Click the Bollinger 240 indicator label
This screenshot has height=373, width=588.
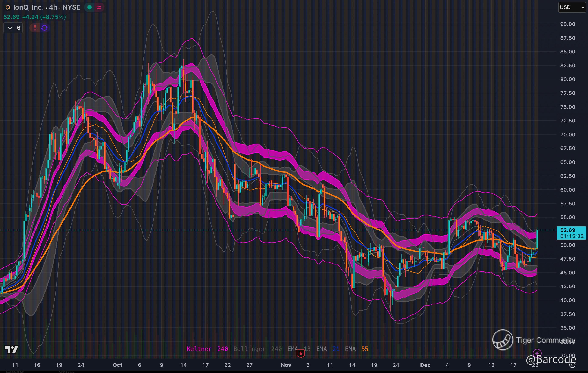coord(257,349)
